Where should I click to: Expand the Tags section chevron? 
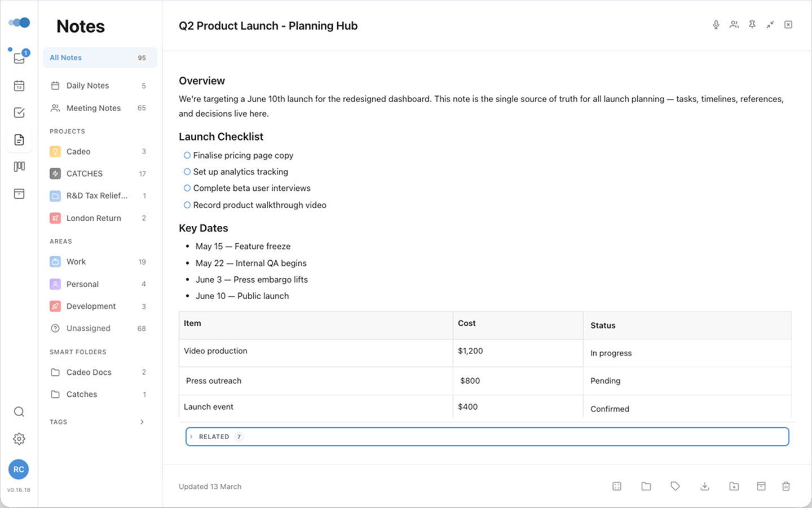(142, 422)
